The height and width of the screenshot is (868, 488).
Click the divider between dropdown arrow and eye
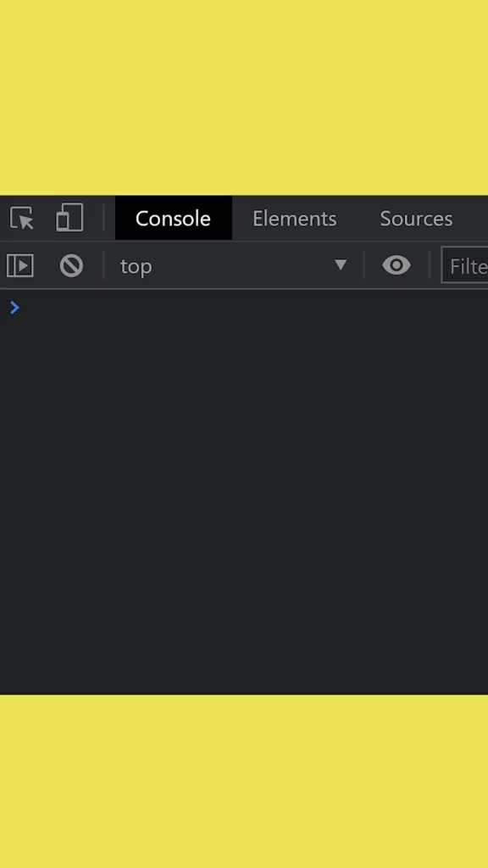(x=364, y=265)
